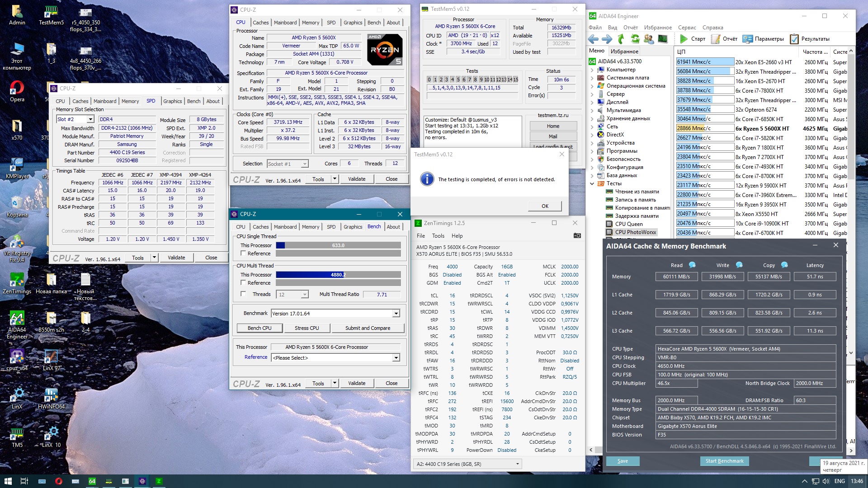The image size is (868, 488).
Task: Open the Opera desktop shortcut
Action: (x=17, y=91)
